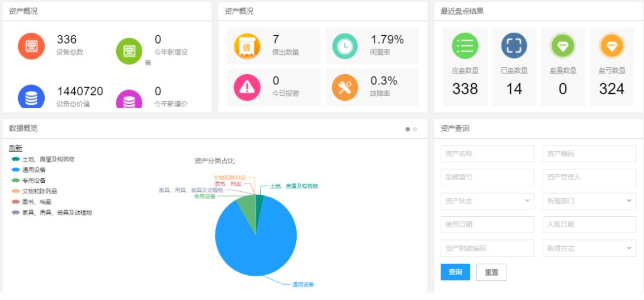Click the 设备总价值 value 1440720

tap(80, 91)
